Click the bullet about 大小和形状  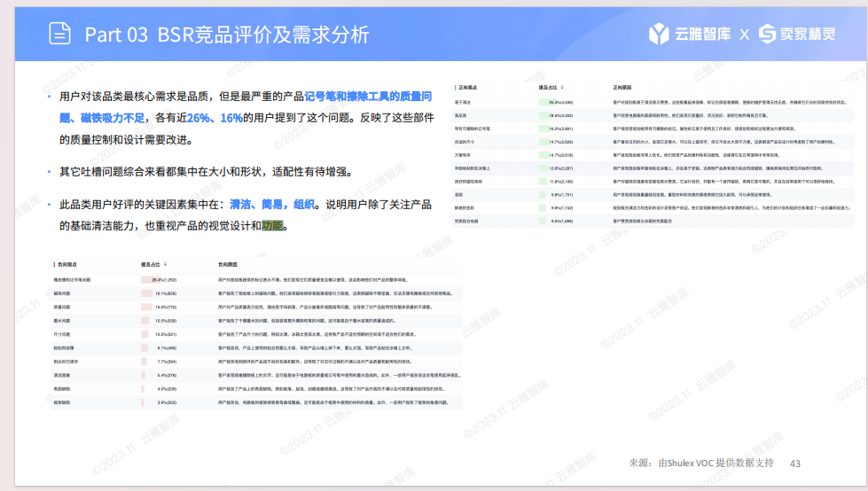(x=206, y=172)
